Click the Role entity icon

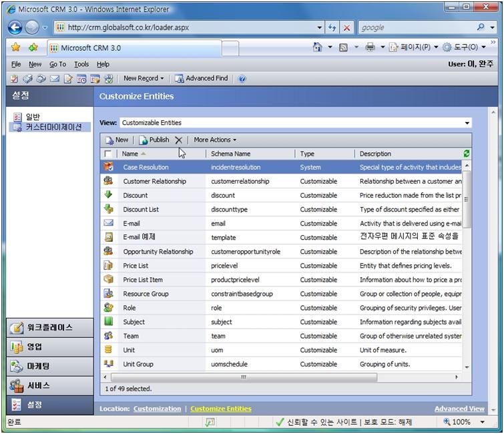pyautogui.click(x=108, y=308)
